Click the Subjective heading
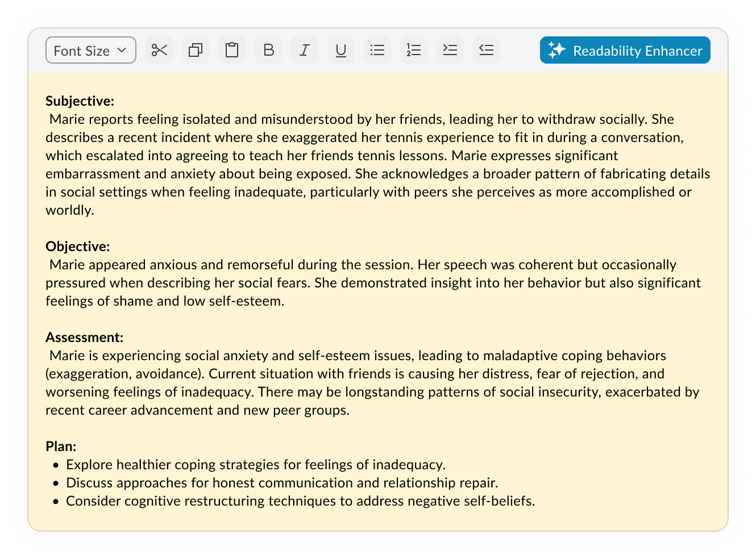Image resolution: width=756 pixels, height=559 pixels. [80, 101]
